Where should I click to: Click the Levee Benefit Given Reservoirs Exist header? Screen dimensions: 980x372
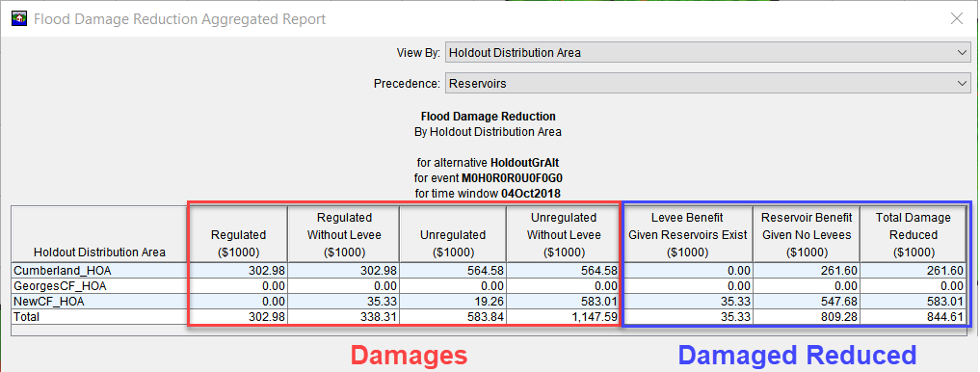click(x=687, y=234)
